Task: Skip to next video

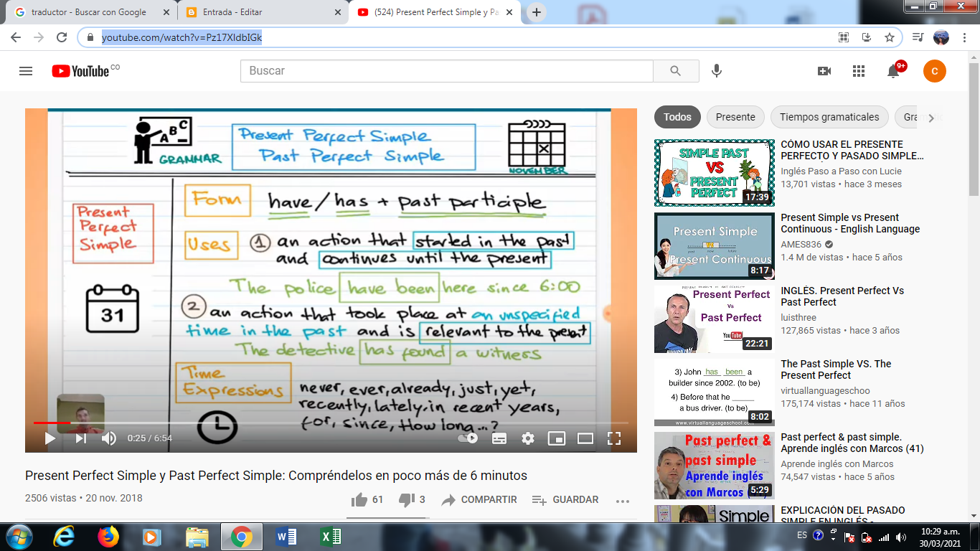Action: (x=81, y=438)
